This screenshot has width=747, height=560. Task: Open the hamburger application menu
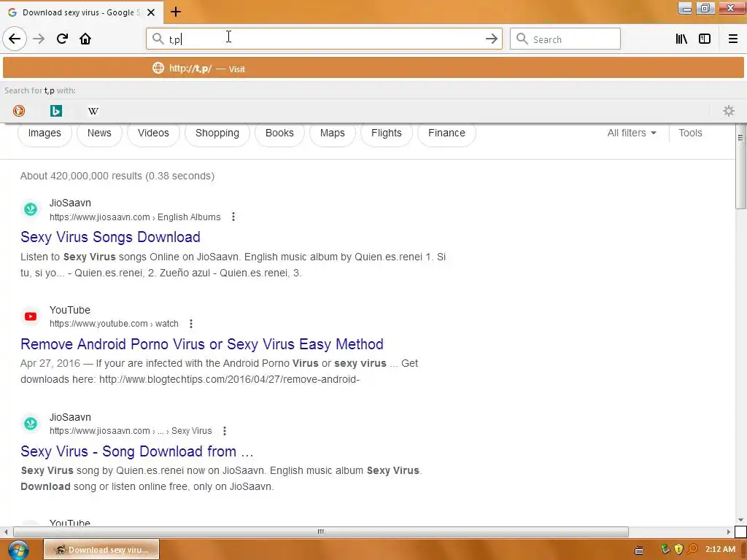click(732, 39)
